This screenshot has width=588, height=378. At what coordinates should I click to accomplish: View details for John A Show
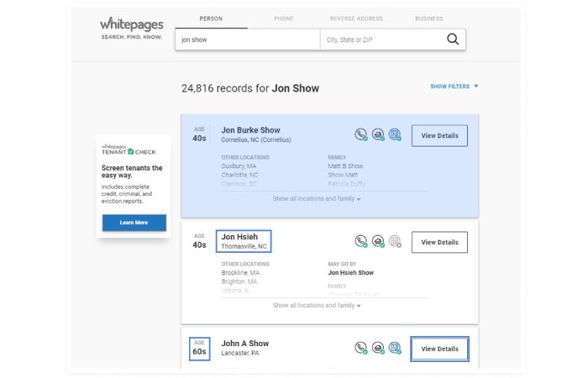(x=439, y=349)
